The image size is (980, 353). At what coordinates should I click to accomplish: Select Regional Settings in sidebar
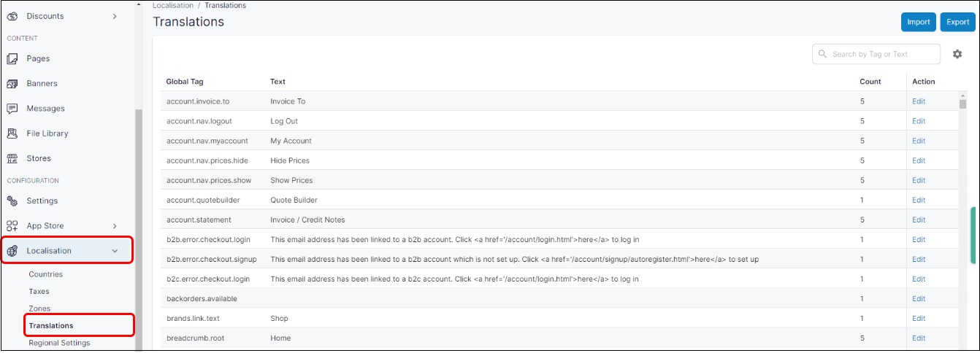point(59,343)
